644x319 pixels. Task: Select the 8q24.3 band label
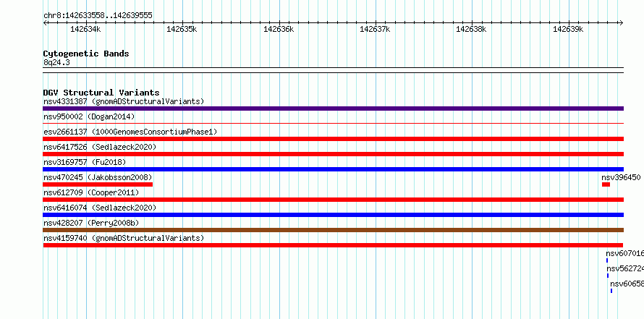(56, 62)
